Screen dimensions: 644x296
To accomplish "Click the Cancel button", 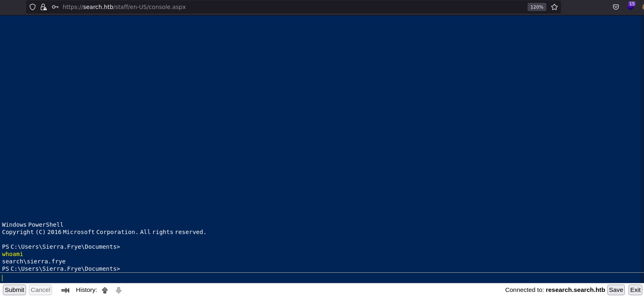I will [x=40, y=290].
